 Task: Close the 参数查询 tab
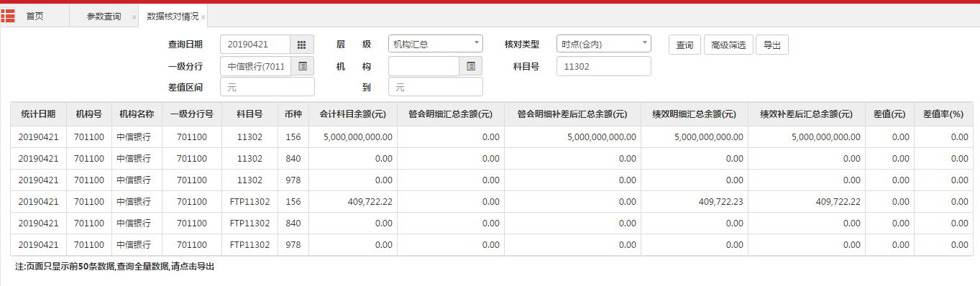pos(134,17)
